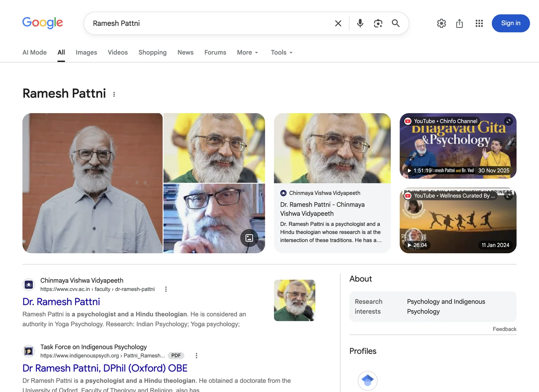The image size is (539, 392).
Task: Open top middle bearded portrait photo
Action: click(x=214, y=148)
